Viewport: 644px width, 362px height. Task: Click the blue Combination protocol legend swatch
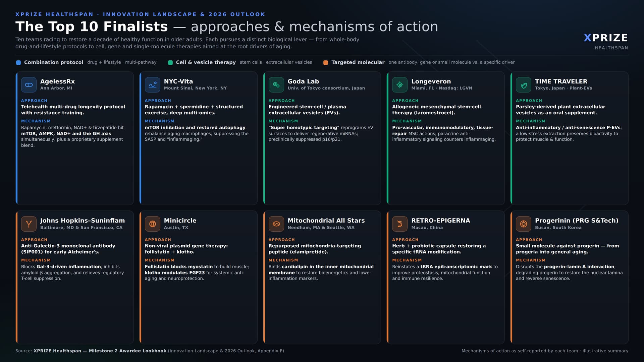tap(18, 63)
